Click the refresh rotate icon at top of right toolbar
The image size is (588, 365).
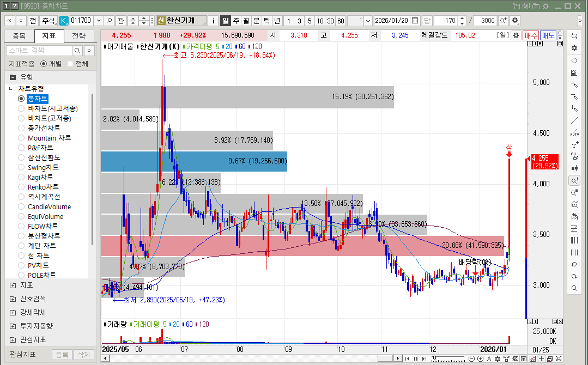click(x=574, y=36)
